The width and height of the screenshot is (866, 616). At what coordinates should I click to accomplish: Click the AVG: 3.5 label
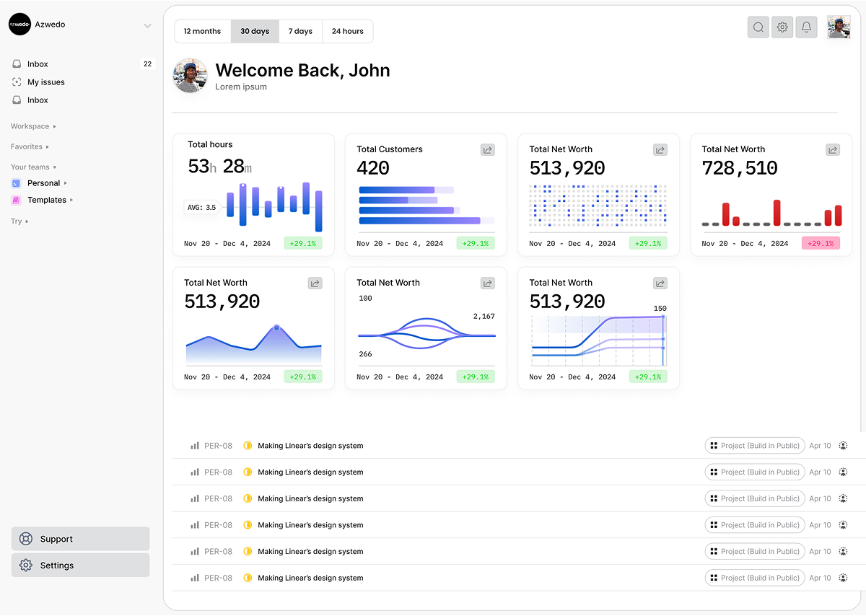point(202,208)
